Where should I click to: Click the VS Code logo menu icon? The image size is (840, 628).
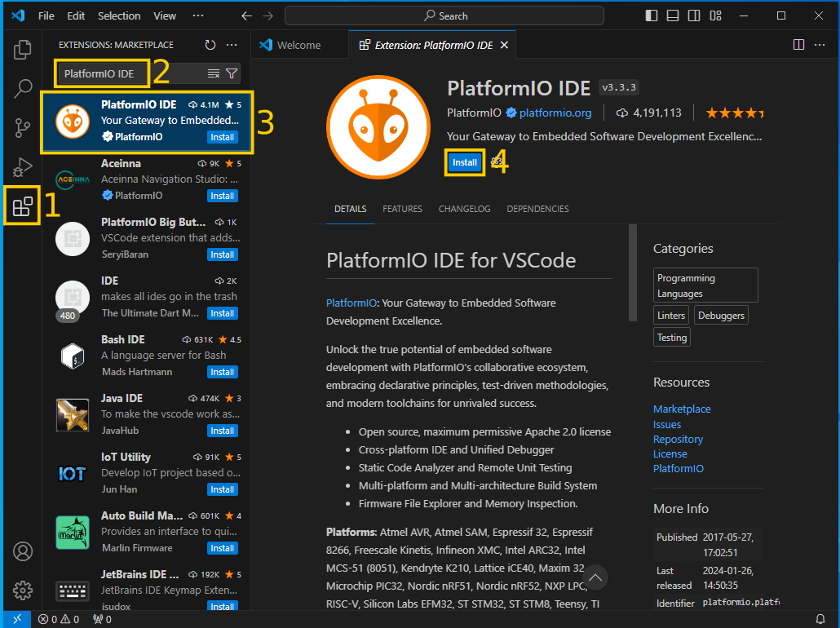tap(18, 15)
